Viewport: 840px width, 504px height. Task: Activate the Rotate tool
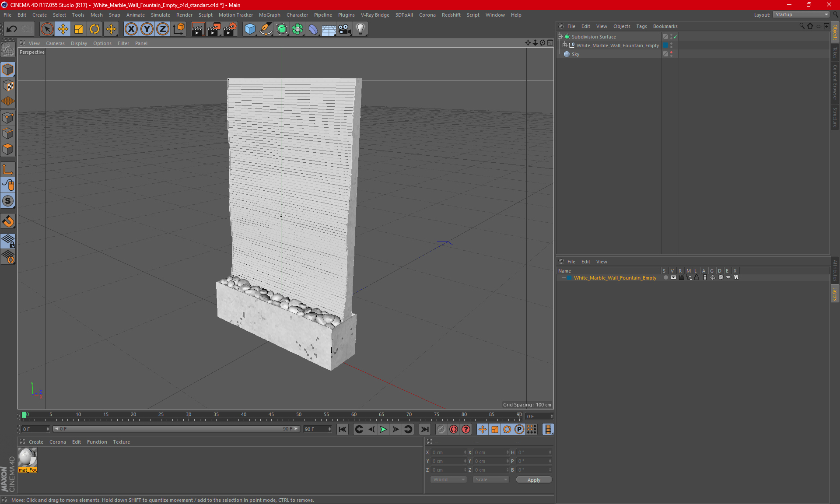pos(94,29)
